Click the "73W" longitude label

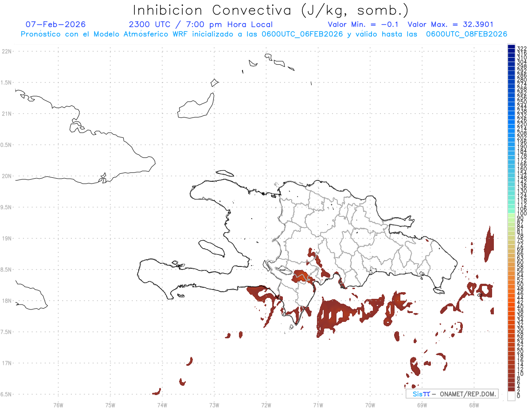(214, 405)
